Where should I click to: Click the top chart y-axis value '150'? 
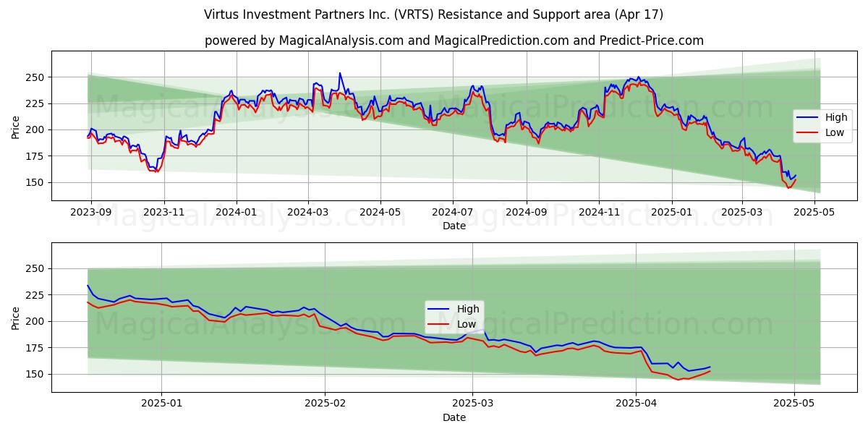click(35, 182)
